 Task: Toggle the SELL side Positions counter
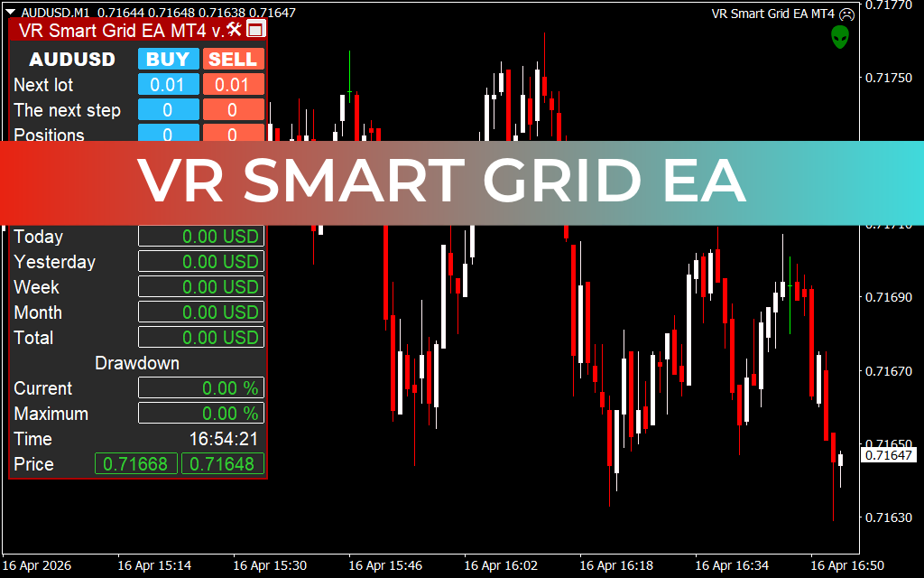(x=233, y=135)
